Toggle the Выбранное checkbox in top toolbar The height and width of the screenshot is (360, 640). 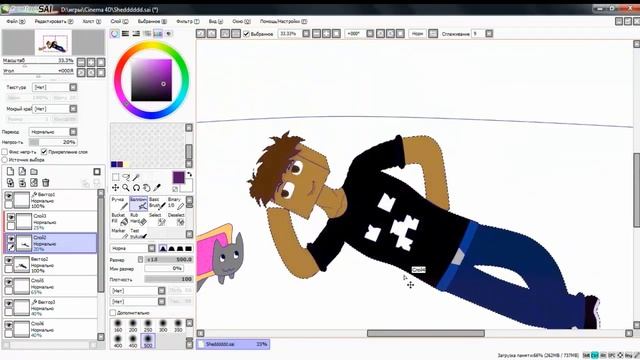pos(246,34)
